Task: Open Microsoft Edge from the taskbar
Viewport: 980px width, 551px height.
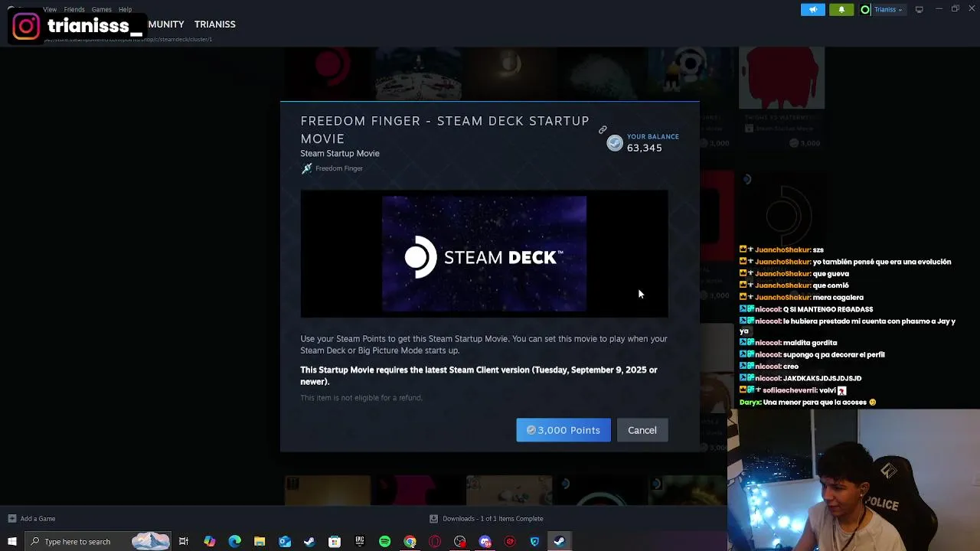Action: coord(234,542)
